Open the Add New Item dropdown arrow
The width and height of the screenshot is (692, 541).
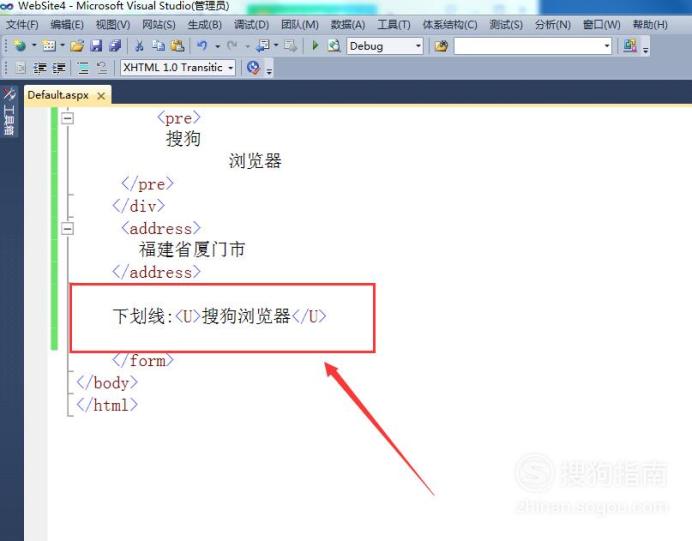[62, 45]
